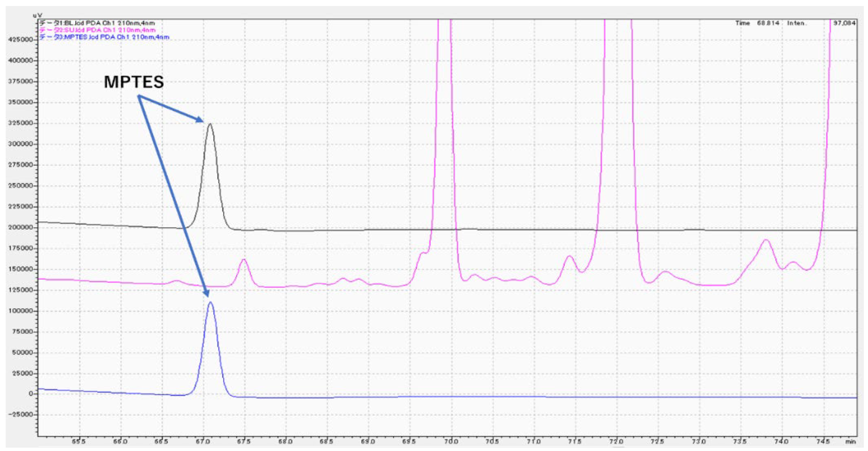This screenshot has width=868, height=451.
Task: Click the Inten. readout value 97,084
Action: pyautogui.click(x=844, y=23)
